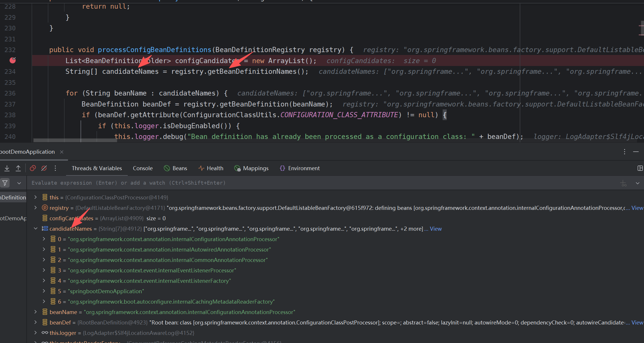Screen dimensions: 644x343
Task: Toggle Mute Breakpoints in debugger toolbar
Action: point(44,168)
